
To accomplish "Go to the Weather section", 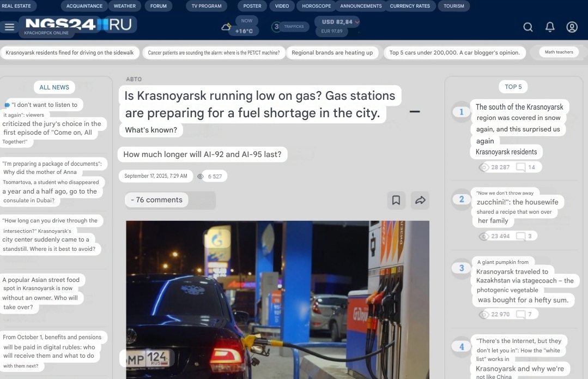I will [125, 6].
